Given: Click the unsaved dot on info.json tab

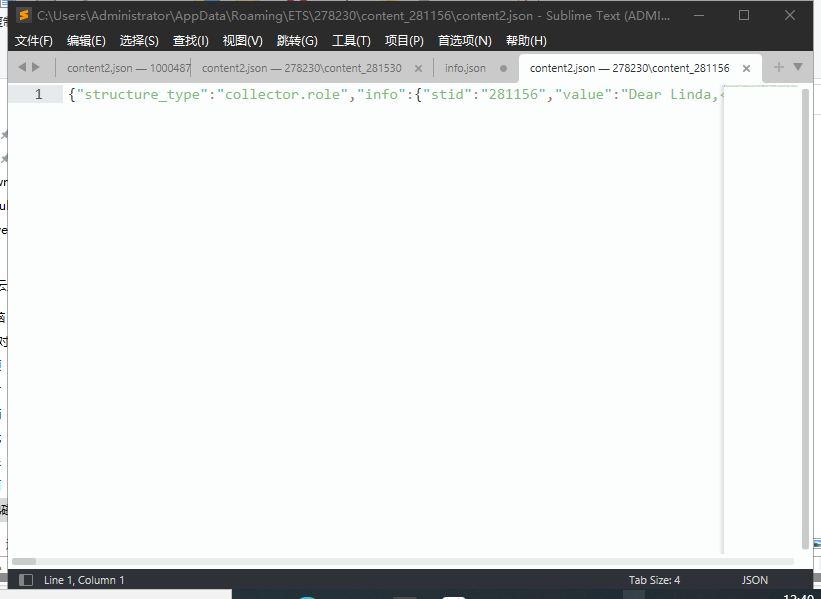Looking at the screenshot, I should click(504, 69).
